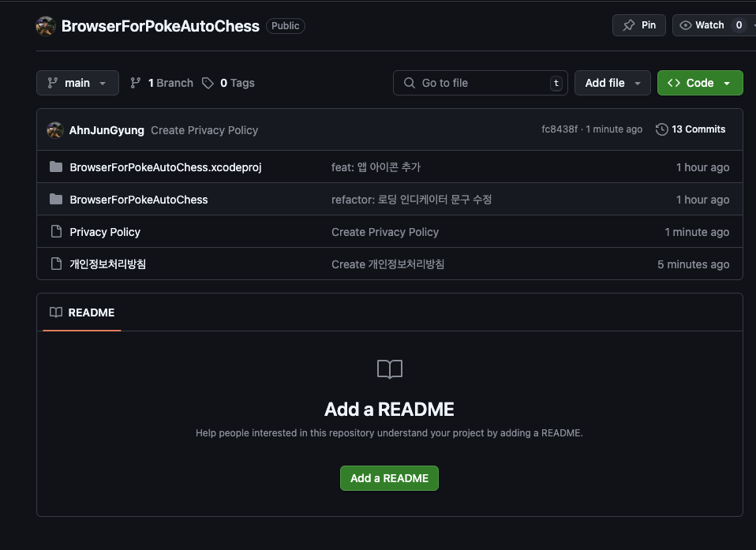Click the Public visibility badge

pyautogui.click(x=286, y=26)
